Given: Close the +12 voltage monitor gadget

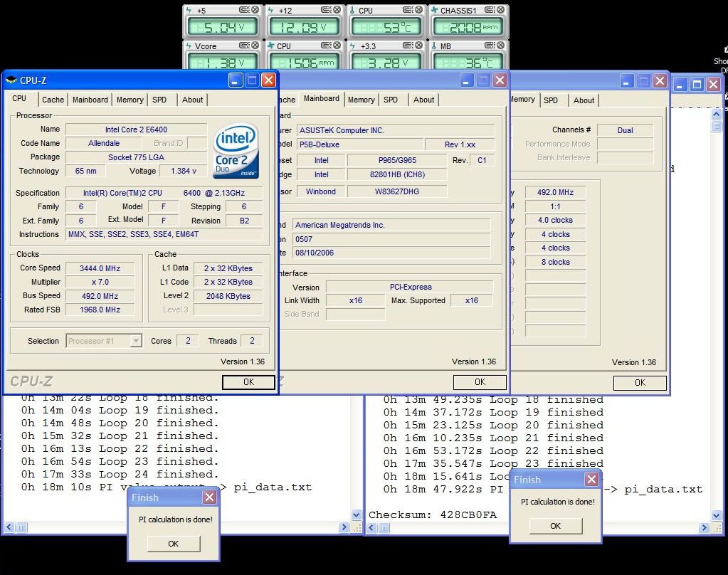Looking at the screenshot, I should point(337,10).
